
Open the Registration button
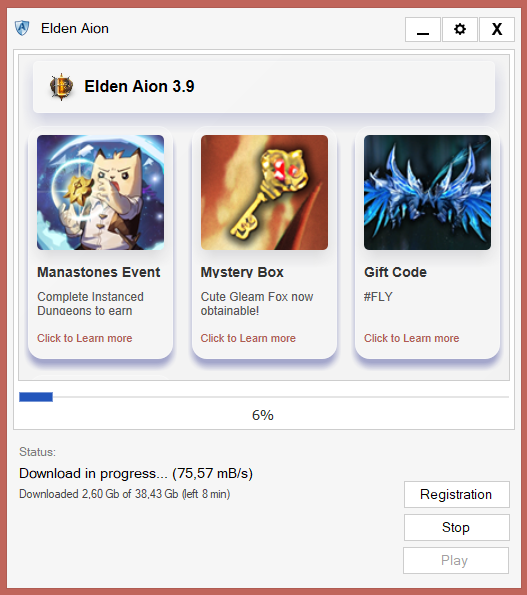pyautogui.click(x=457, y=494)
